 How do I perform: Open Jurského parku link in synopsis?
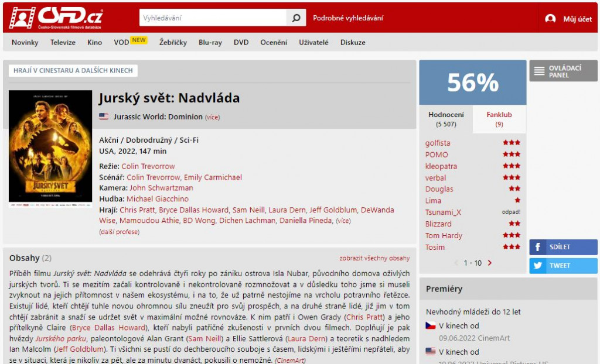pyautogui.click(x=61, y=339)
